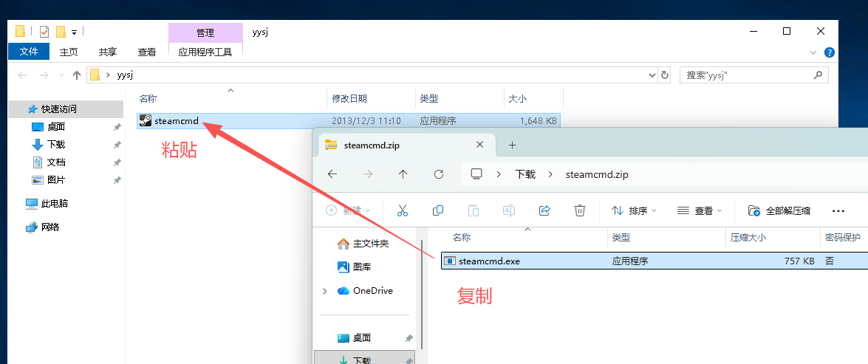Screen dimensions: 868x364
Task: Click the Cut scissors icon
Action: tap(403, 210)
